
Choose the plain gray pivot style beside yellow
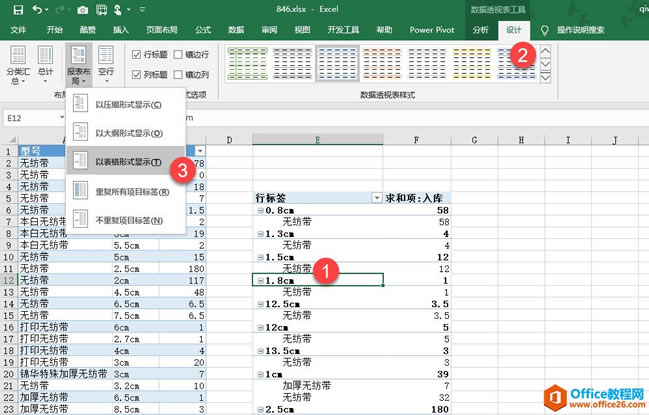point(427,63)
